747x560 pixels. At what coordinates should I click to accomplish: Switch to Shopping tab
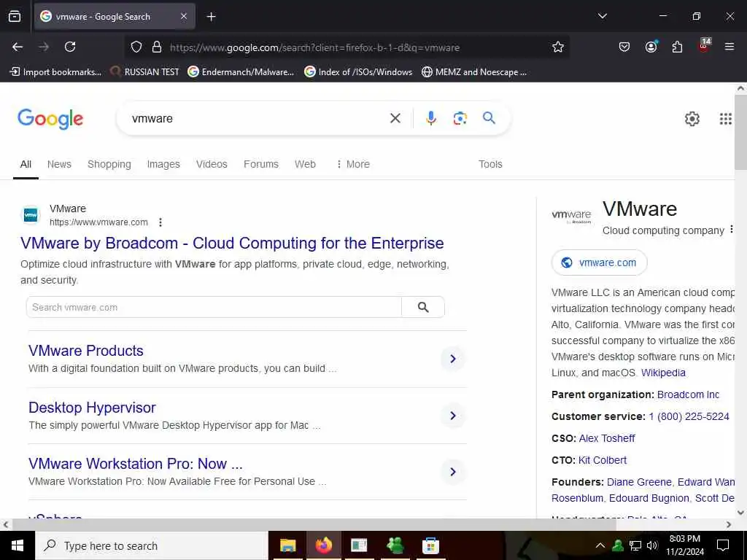[109, 164]
